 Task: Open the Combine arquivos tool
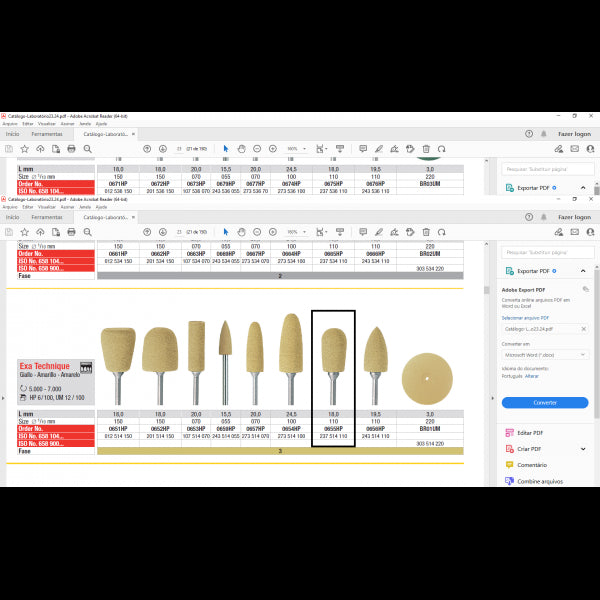coord(508,481)
